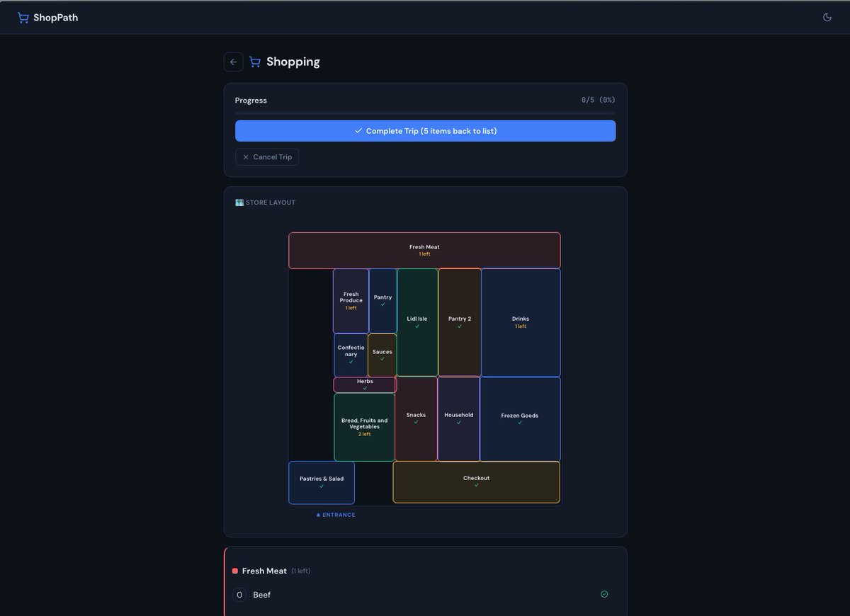Image resolution: width=850 pixels, height=616 pixels.
Task: Open Bread, Fruits and Vegetables zone
Action: [x=364, y=427]
